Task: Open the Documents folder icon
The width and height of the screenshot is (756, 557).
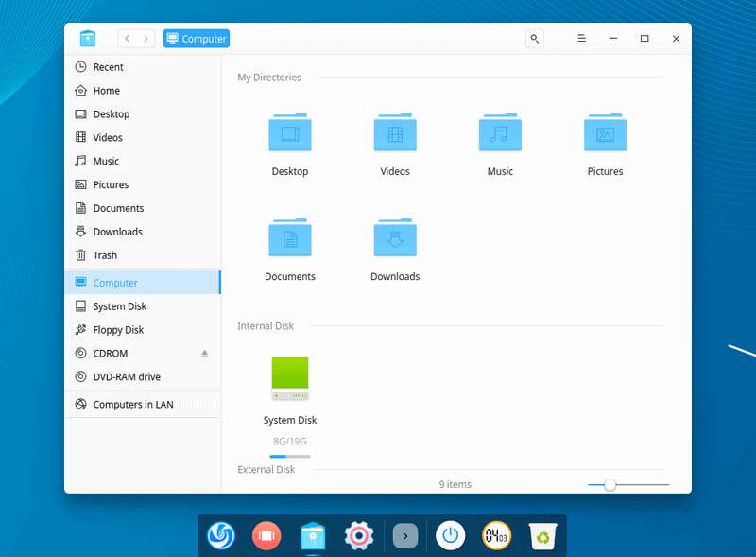Action: (x=290, y=238)
